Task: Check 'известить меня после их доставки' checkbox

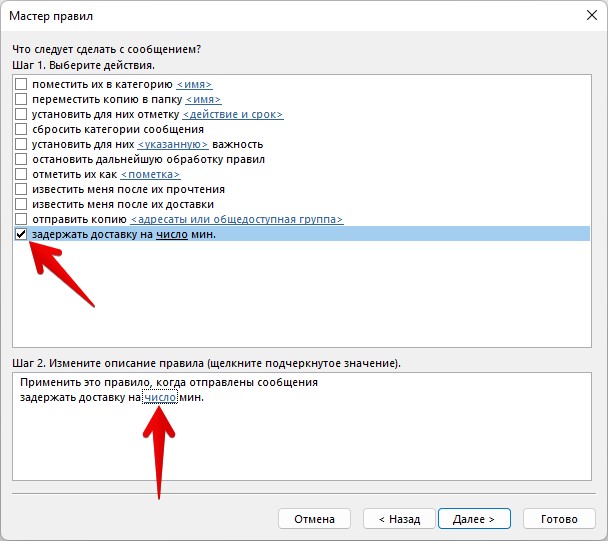Action: point(21,204)
